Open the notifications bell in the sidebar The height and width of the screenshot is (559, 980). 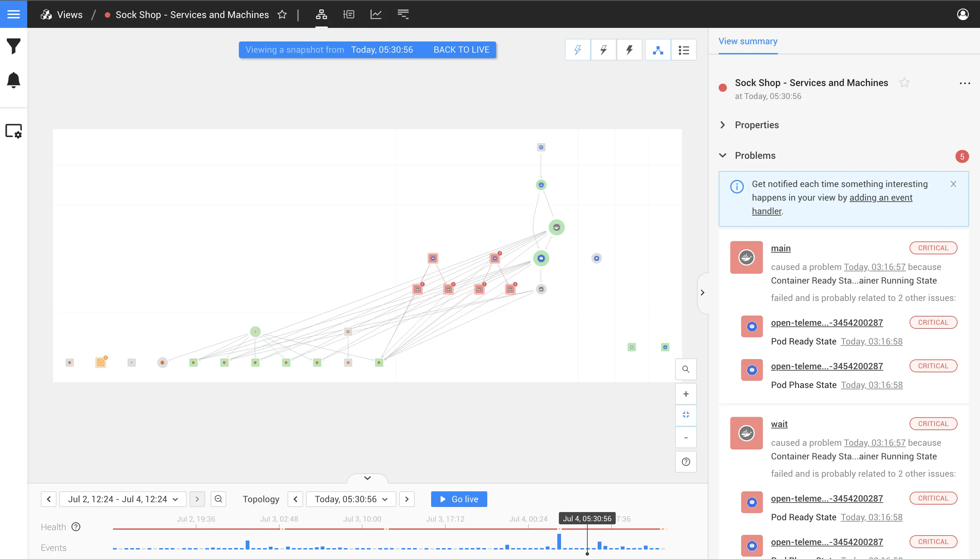pos(14,80)
